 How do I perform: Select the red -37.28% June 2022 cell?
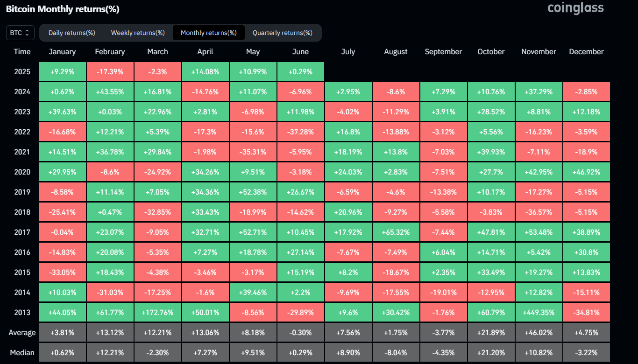[x=300, y=132]
